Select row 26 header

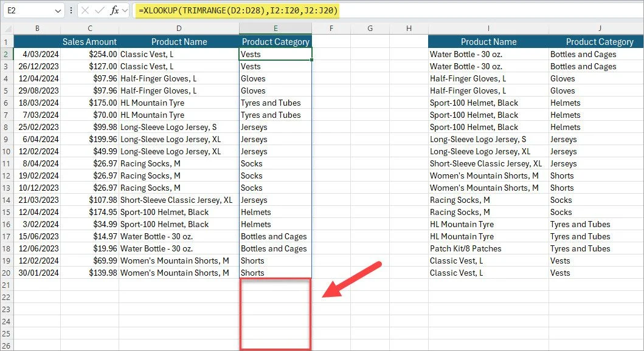click(6, 346)
